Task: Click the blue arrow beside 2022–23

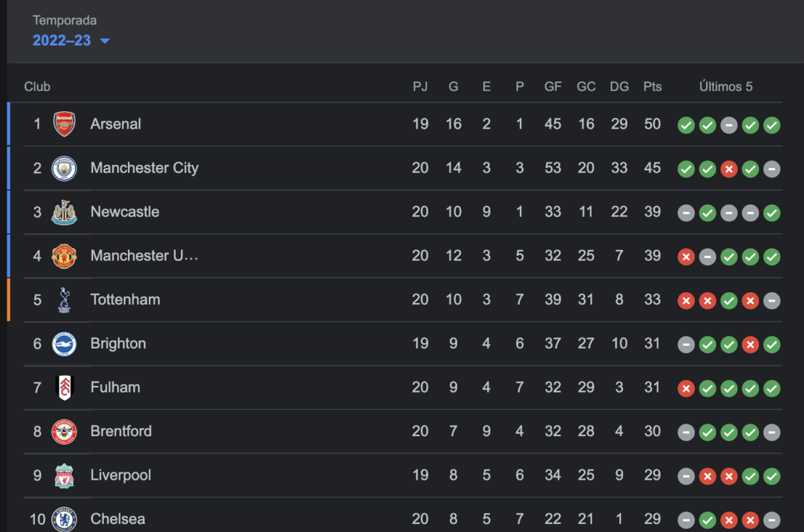Action: pos(105,41)
